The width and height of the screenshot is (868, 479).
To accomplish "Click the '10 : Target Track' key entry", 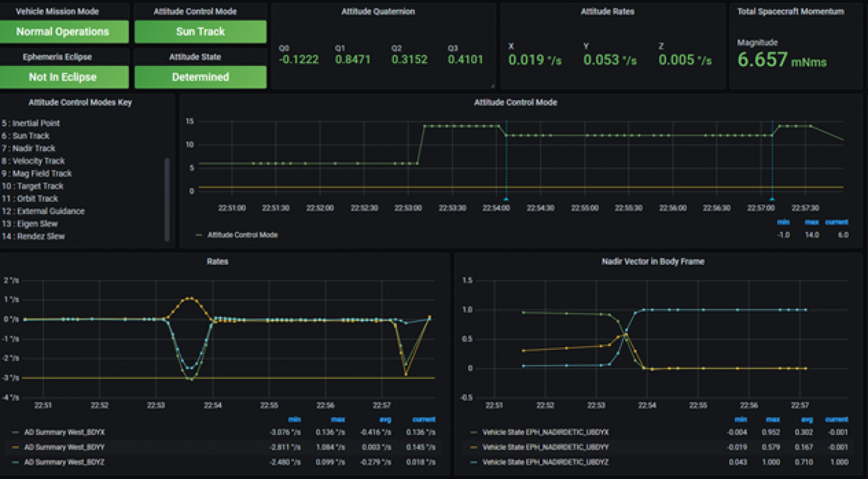I will tap(33, 186).
